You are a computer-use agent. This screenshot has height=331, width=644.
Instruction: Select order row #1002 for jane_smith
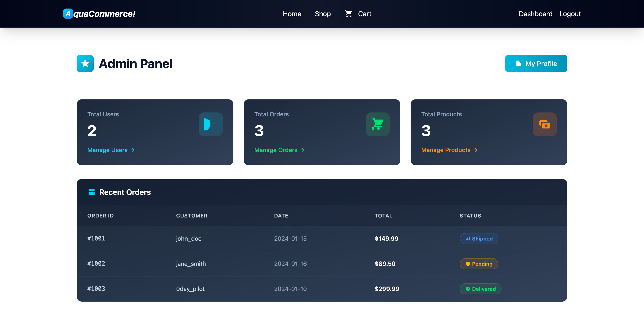click(322, 263)
